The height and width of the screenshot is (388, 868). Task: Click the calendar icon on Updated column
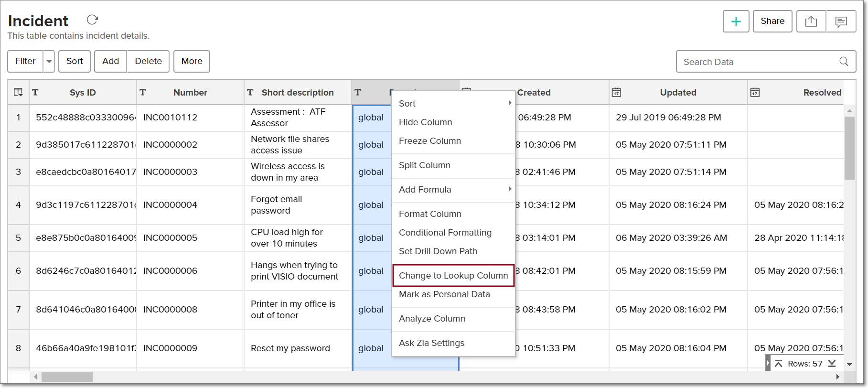tap(616, 92)
